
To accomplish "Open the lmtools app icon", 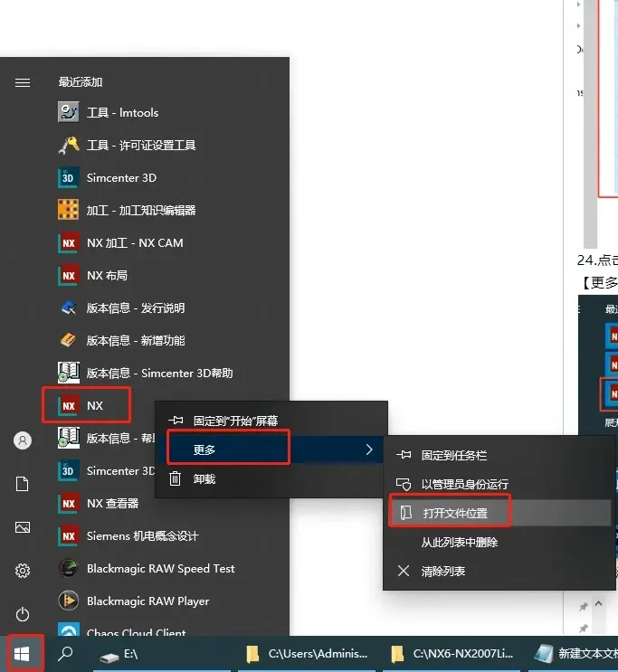I will coord(68,112).
